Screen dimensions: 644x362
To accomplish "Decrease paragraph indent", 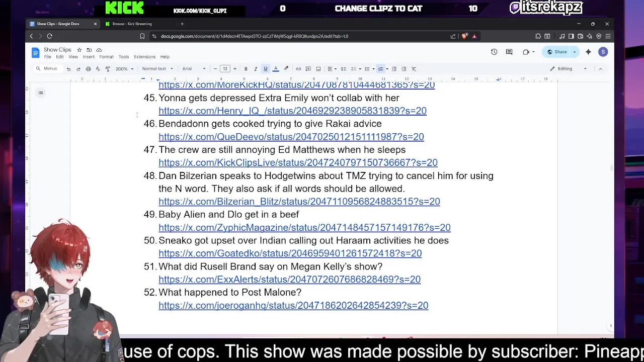I will tap(394, 69).
